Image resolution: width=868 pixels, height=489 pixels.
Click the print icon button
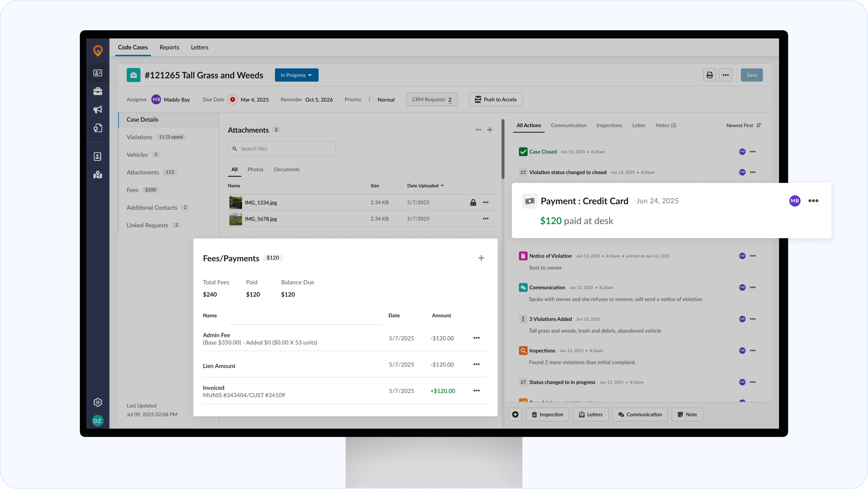709,75
